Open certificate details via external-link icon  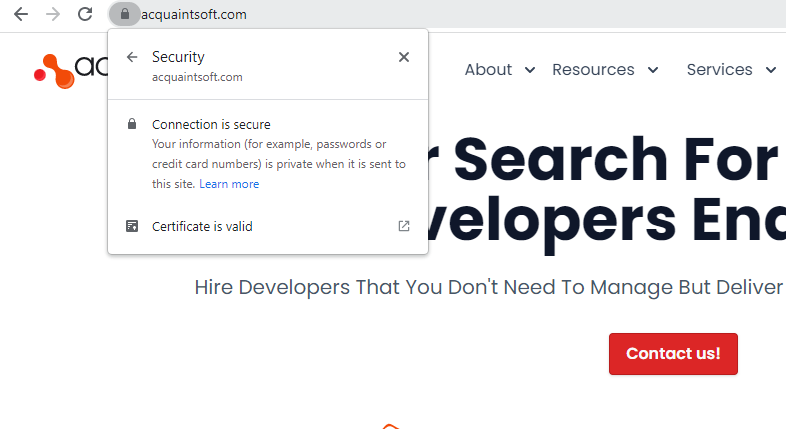[404, 226]
